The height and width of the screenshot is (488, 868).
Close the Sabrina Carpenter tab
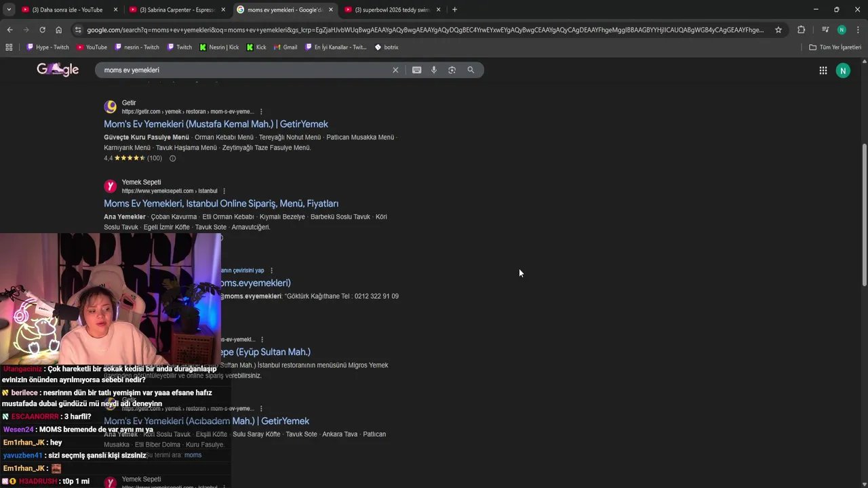coord(223,9)
